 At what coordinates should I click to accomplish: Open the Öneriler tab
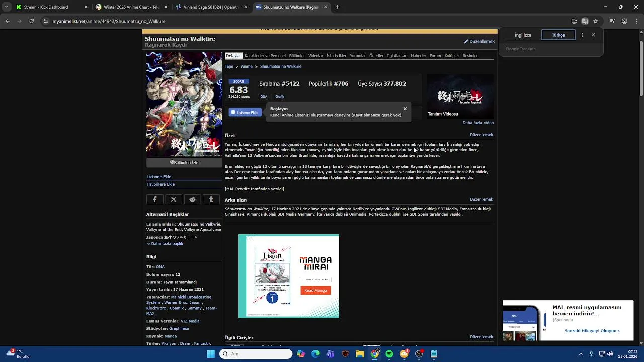[x=376, y=56]
